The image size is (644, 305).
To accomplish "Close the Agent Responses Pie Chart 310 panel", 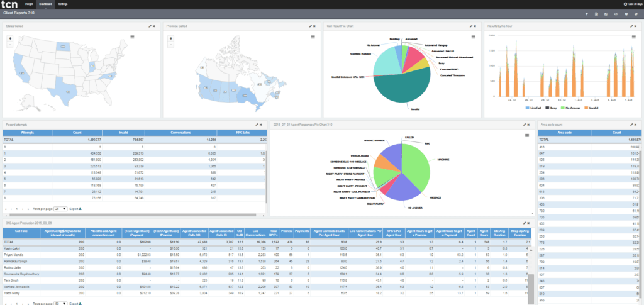I will pyautogui.click(x=528, y=124).
